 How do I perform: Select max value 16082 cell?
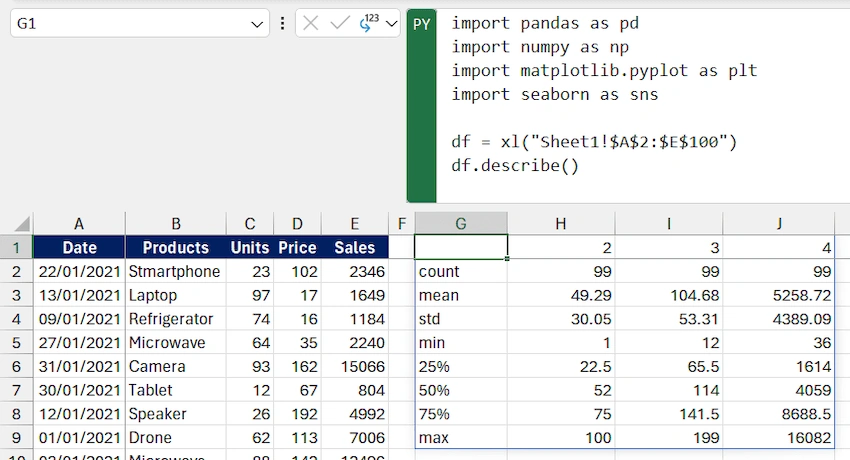coord(779,437)
